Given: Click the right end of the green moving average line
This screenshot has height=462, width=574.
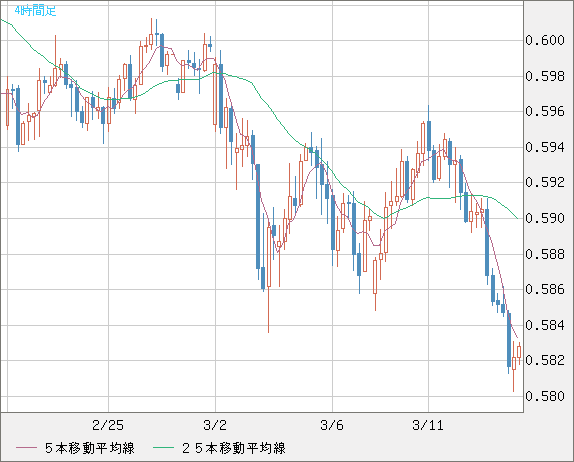Looking at the screenshot, I should pos(517,218).
